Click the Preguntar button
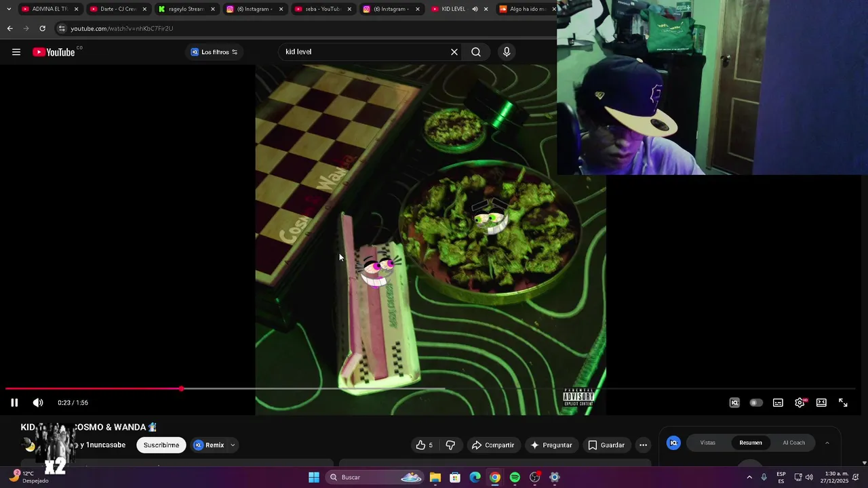The image size is (868, 488). pos(551,445)
